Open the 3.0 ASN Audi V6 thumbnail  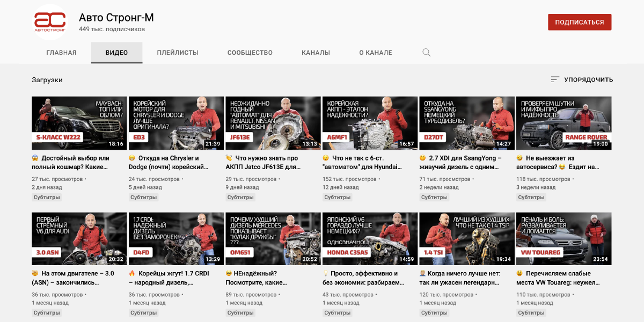[79, 239]
